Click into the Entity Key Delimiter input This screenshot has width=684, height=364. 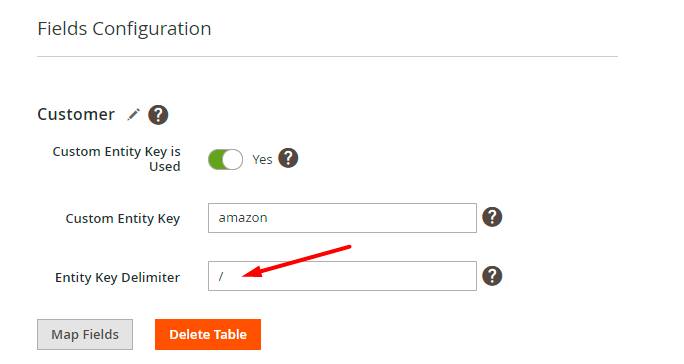[x=342, y=276]
